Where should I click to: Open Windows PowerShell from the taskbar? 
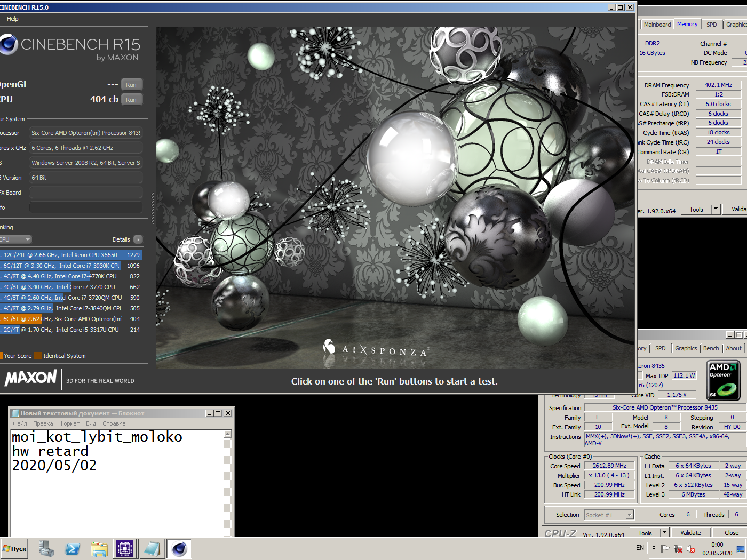73,548
